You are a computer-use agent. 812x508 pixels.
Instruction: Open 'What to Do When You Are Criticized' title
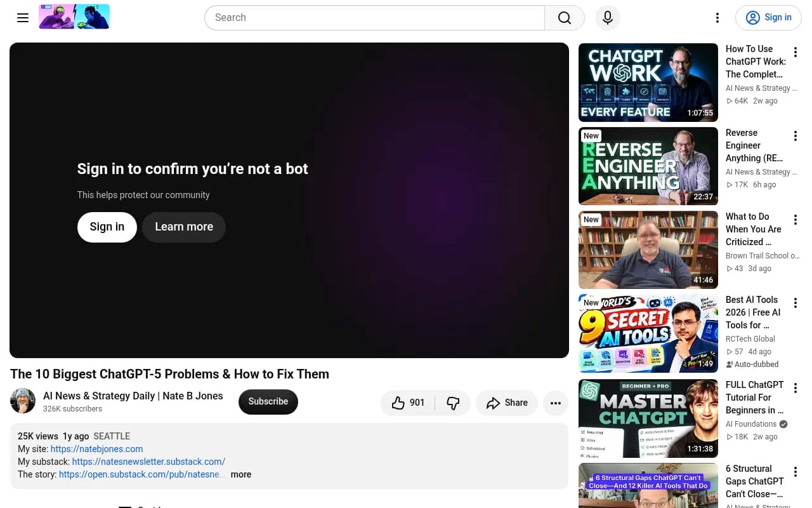coord(754,229)
